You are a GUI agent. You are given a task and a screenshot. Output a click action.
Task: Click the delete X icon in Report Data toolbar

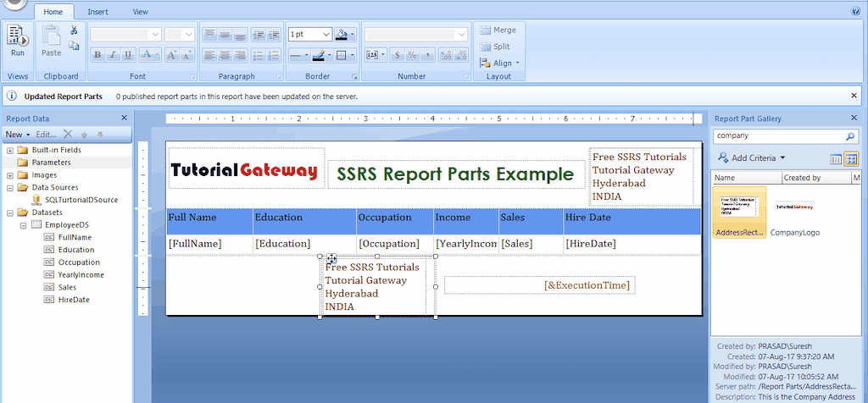68,135
